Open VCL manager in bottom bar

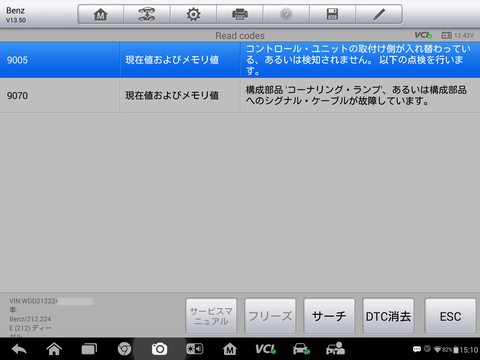coord(265,349)
